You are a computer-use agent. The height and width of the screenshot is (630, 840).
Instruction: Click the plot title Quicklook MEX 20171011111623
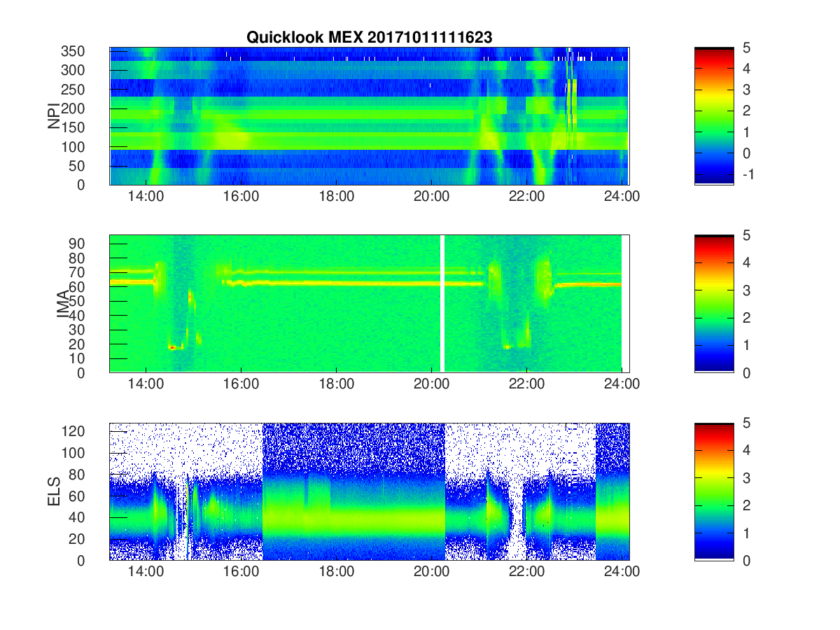click(369, 38)
